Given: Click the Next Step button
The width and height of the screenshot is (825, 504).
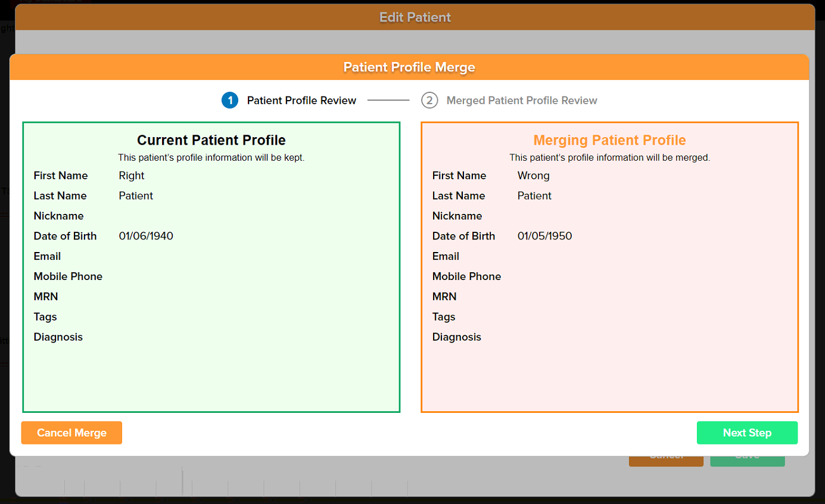Looking at the screenshot, I should click(x=747, y=433).
